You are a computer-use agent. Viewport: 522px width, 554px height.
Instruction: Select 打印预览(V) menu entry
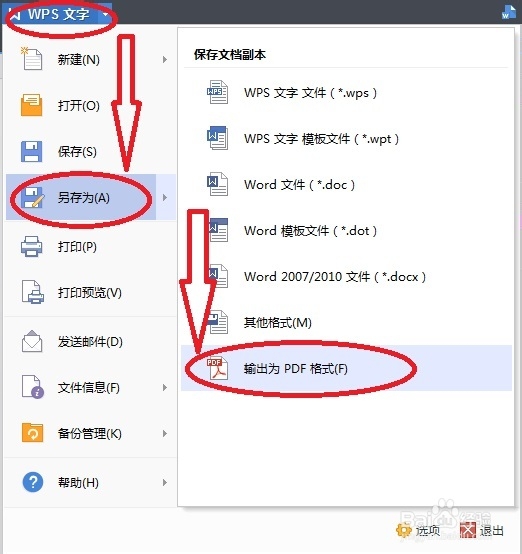pyautogui.click(x=90, y=292)
